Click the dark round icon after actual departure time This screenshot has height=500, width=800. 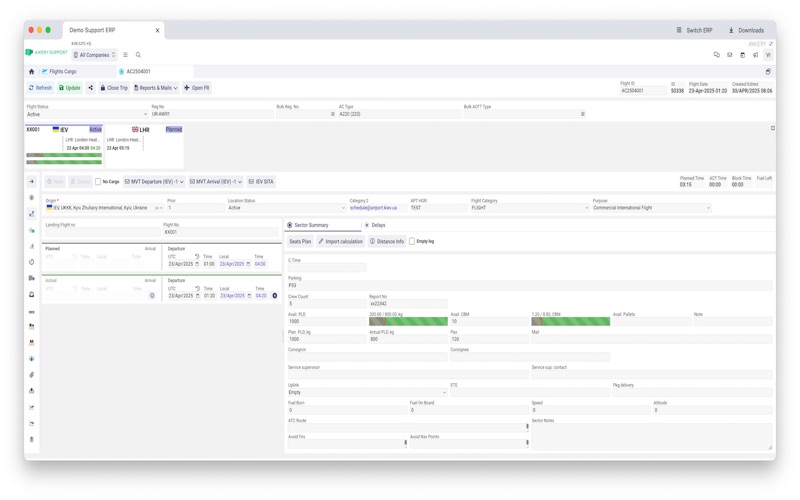click(x=274, y=295)
